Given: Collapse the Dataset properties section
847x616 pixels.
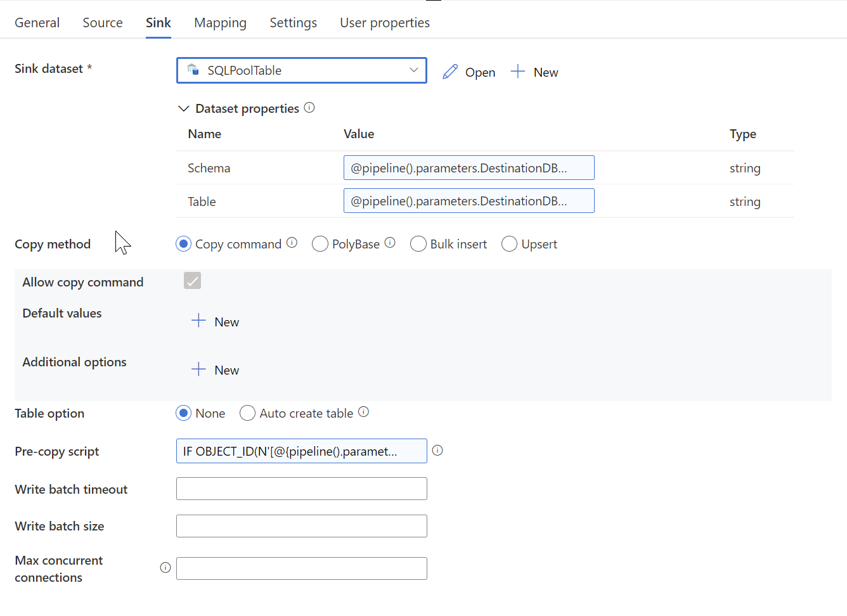Looking at the screenshot, I should [x=184, y=108].
